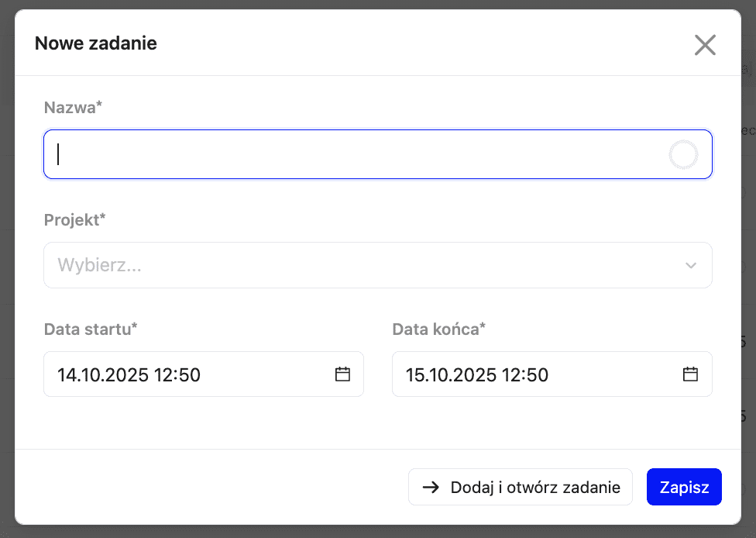Click the 14.10.2025 12:50 start date value
Screen dimensions: 756x538
pos(129,375)
